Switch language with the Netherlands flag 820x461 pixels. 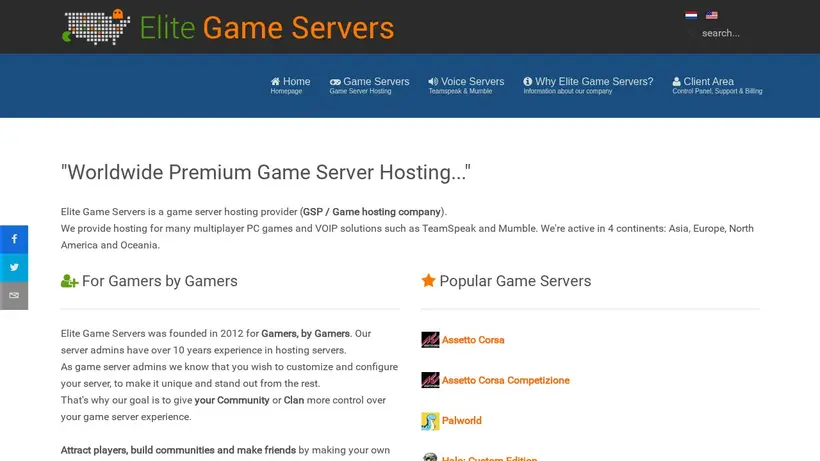(691, 15)
